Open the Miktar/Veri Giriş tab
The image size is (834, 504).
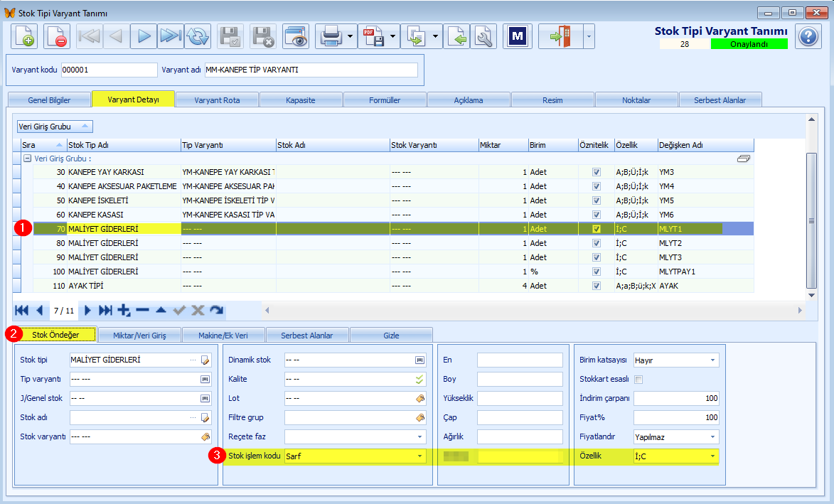(x=139, y=336)
